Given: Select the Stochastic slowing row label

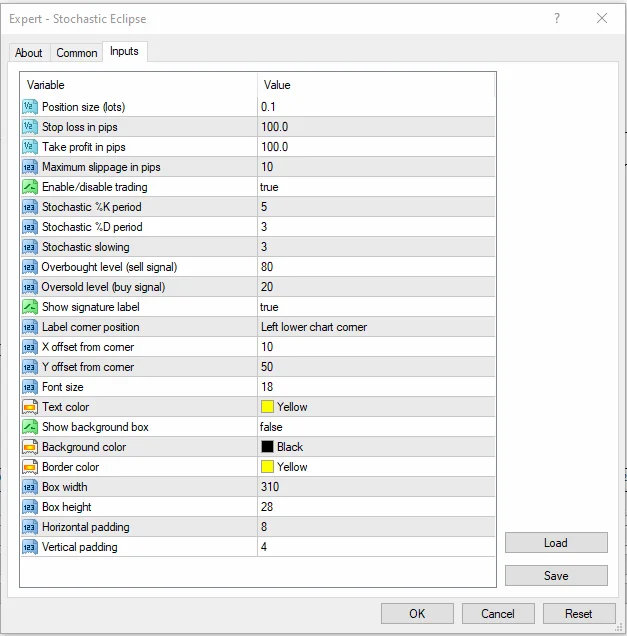Looking at the screenshot, I should coord(86,247).
